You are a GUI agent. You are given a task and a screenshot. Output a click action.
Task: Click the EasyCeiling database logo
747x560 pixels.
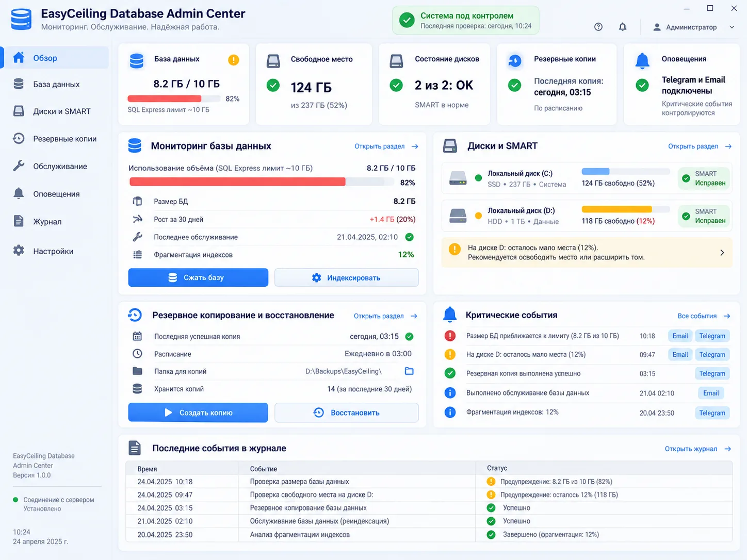tap(21, 19)
